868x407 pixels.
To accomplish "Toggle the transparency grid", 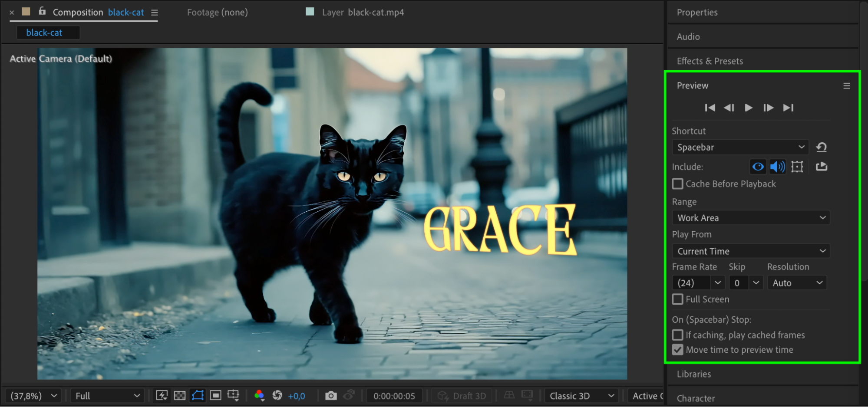I will (180, 396).
